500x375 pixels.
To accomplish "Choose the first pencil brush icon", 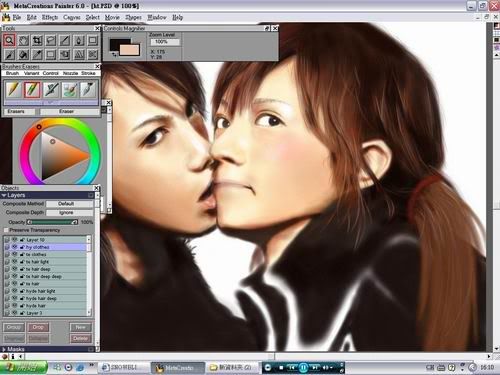I will pyautogui.click(x=13, y=90).
